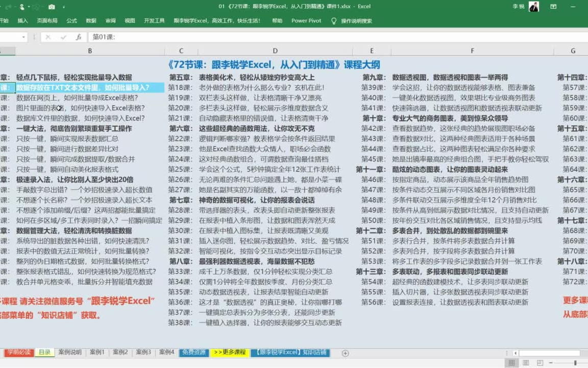The width and height of the screenshot is (588, 368).
Task: Click the Undo icon
Action: coord(8,7)
